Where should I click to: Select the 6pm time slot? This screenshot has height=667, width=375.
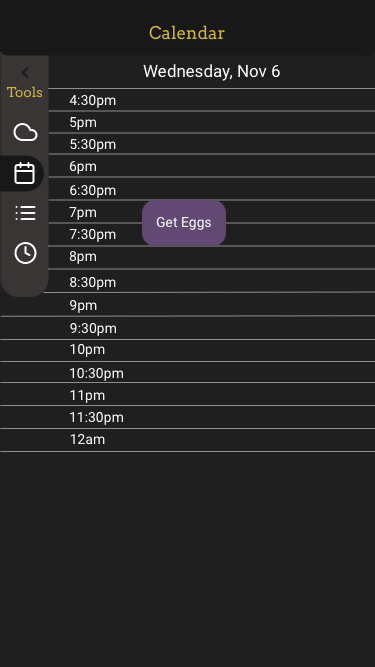coord(212,166)
